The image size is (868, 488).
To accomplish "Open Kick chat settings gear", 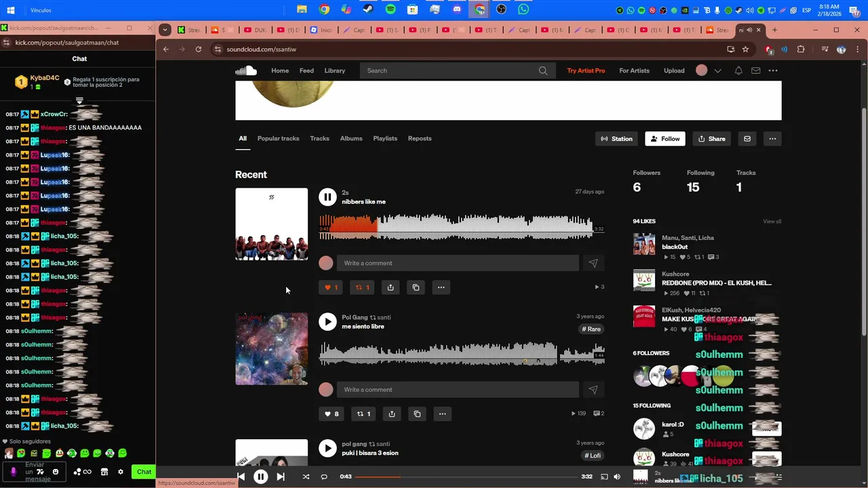I will pos(121,472).
